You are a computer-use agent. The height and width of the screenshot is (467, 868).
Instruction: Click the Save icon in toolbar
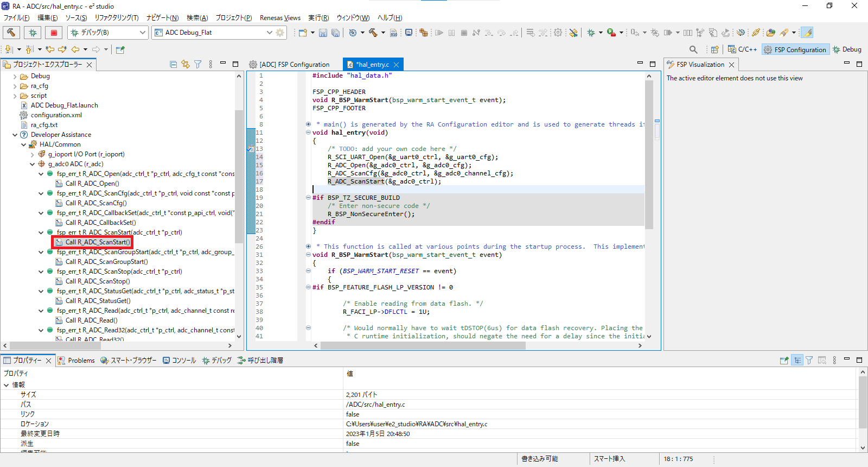(323, 33)
